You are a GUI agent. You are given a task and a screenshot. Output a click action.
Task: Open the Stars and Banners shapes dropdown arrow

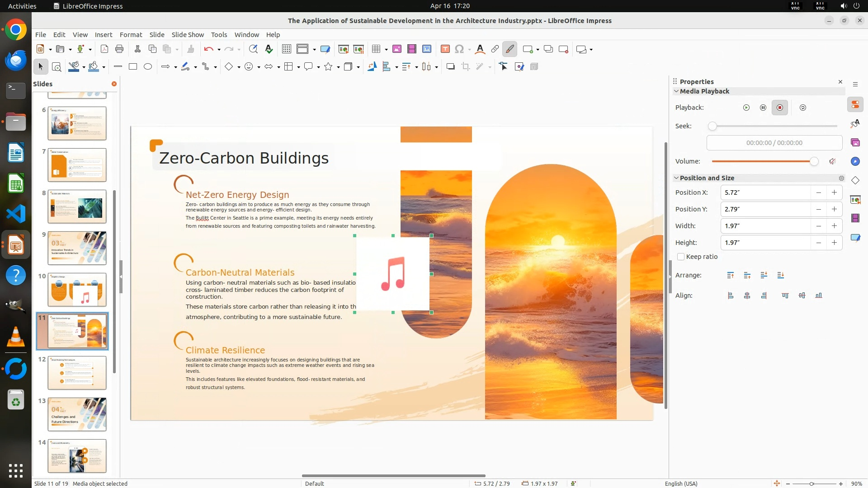338,67
